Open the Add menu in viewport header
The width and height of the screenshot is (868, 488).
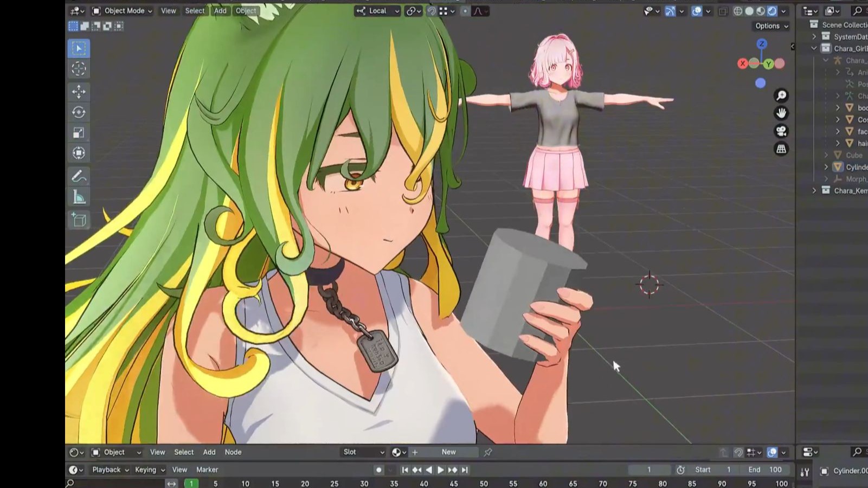(x=220, y=11)
